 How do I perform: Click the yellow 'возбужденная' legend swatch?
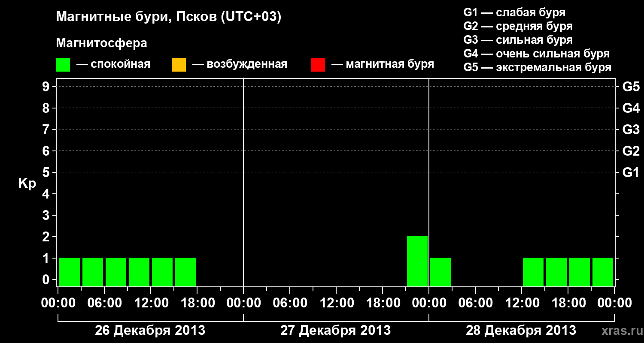(179, 65)
